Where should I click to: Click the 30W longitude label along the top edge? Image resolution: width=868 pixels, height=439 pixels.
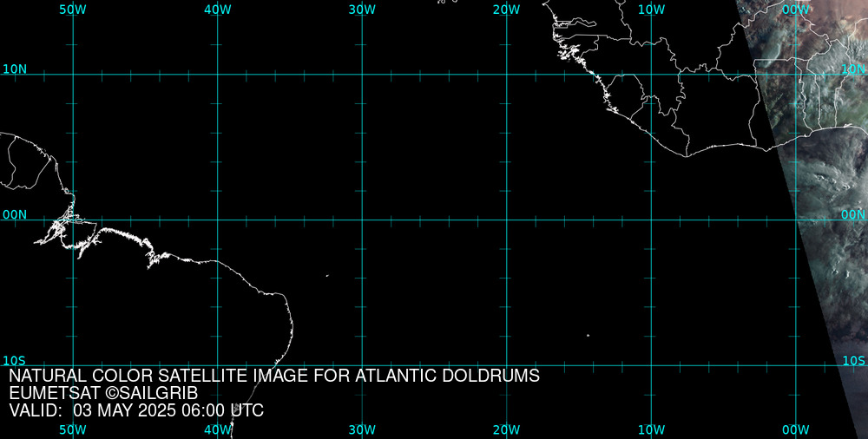tap(363, 10)
